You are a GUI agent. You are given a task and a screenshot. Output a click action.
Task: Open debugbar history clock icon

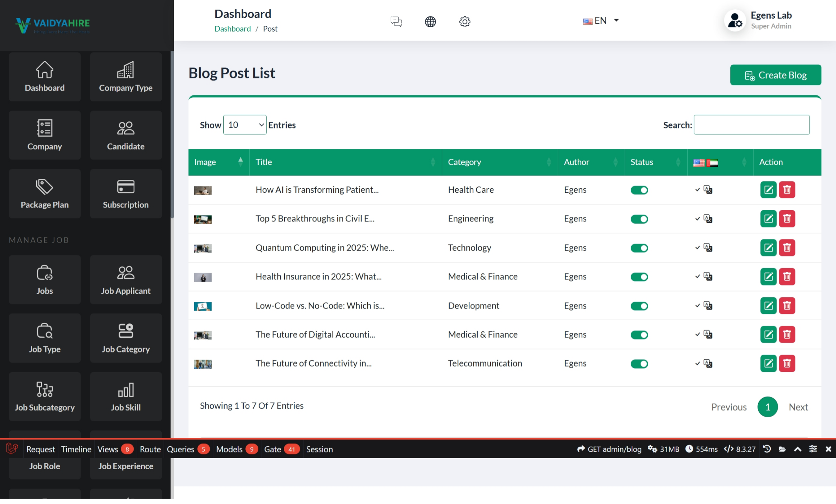click(767, 449)
